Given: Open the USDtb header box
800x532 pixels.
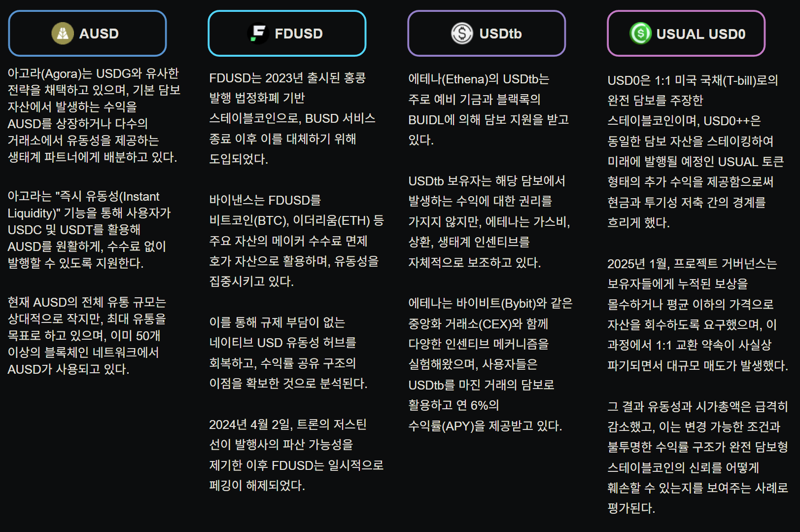Looking at the screenshot, I should pos(487,34).
